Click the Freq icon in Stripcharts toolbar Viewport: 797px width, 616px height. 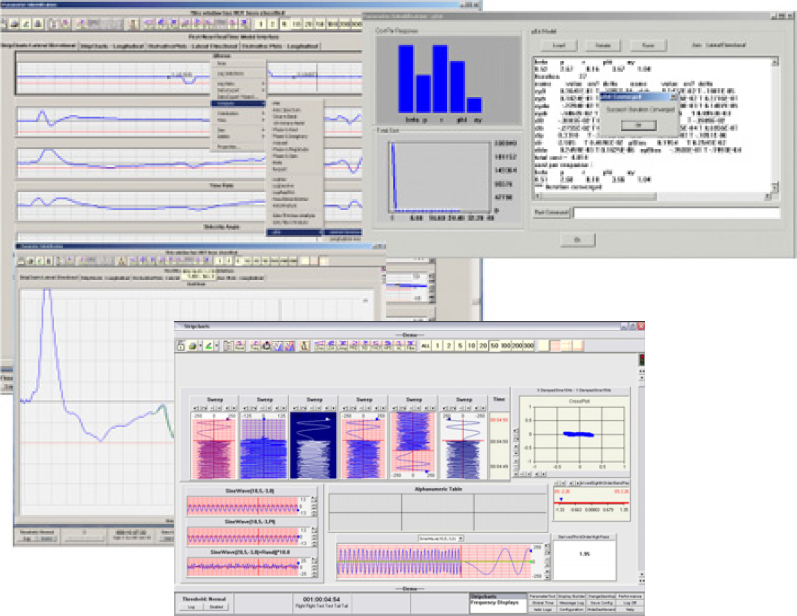pos(255,346)
